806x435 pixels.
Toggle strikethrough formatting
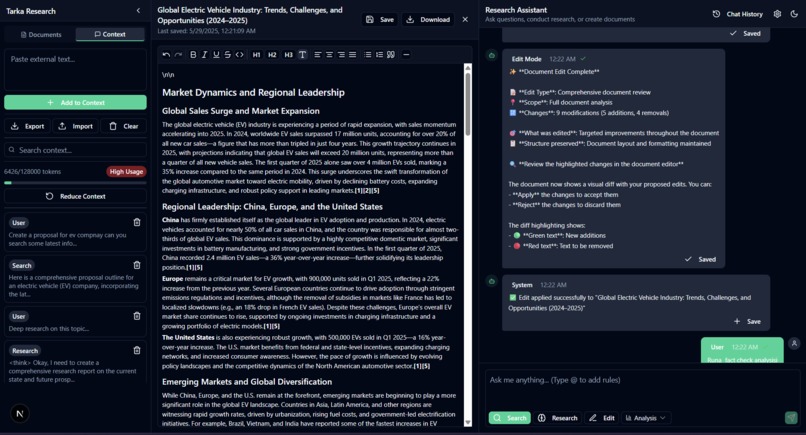pos(228,55)
